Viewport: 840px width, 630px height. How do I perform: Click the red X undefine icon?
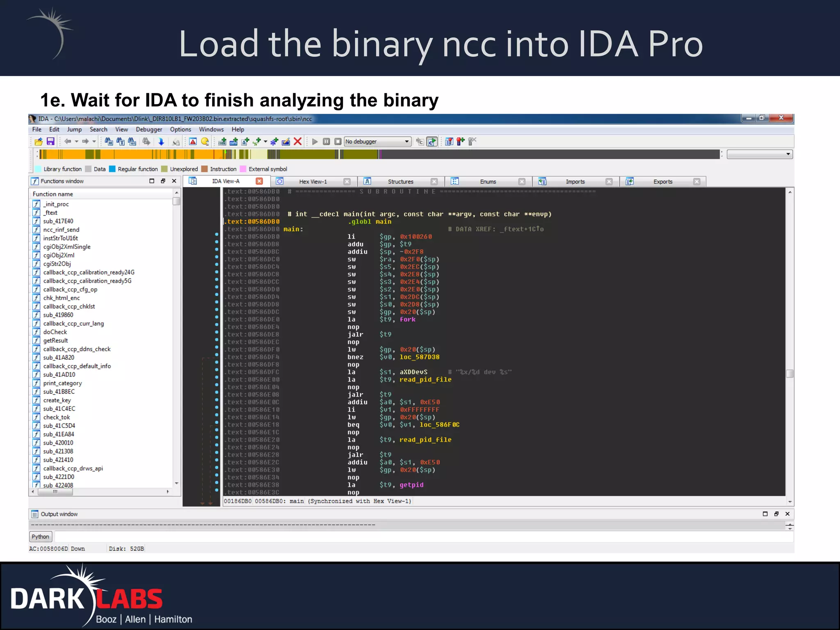click(x=298, y=142)
